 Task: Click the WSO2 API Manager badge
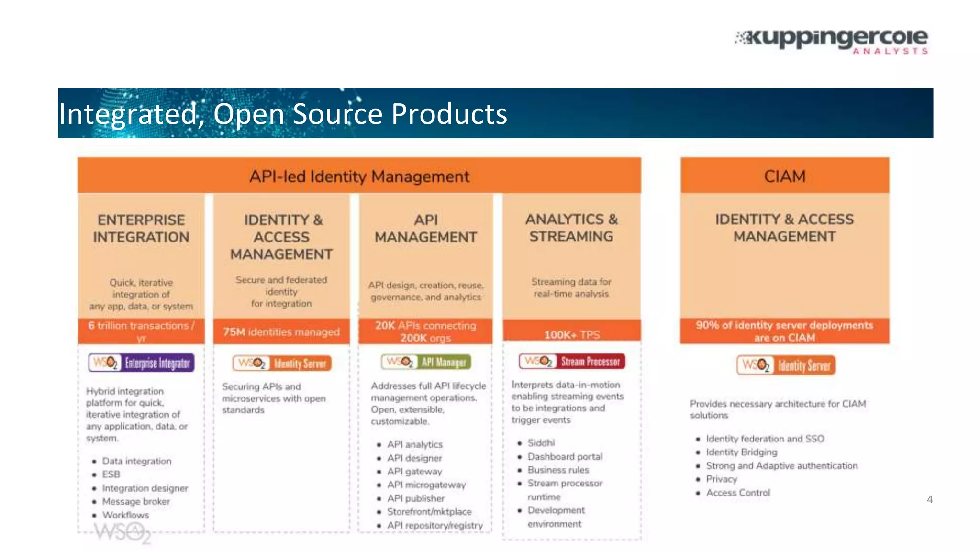tap(426, 362)
